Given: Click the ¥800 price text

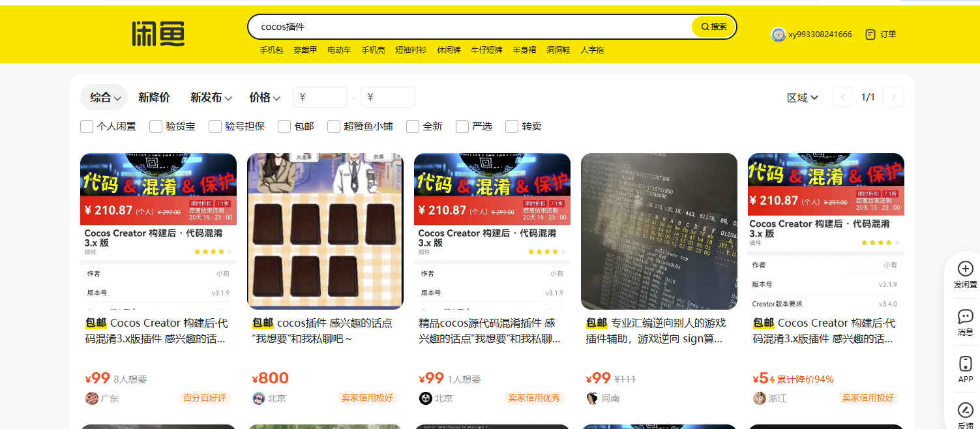Looking at the screenshot, I should pos(271,378).
